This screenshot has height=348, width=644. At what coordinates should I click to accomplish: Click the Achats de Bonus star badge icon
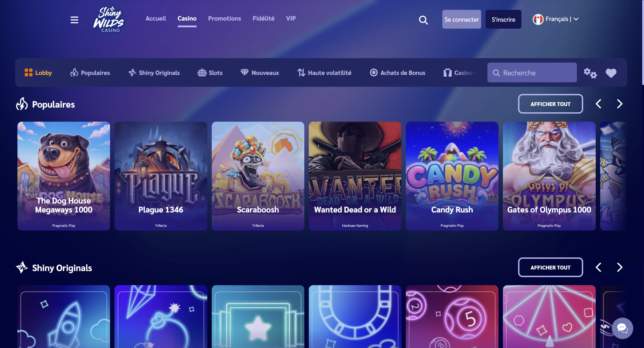(374, 72)
